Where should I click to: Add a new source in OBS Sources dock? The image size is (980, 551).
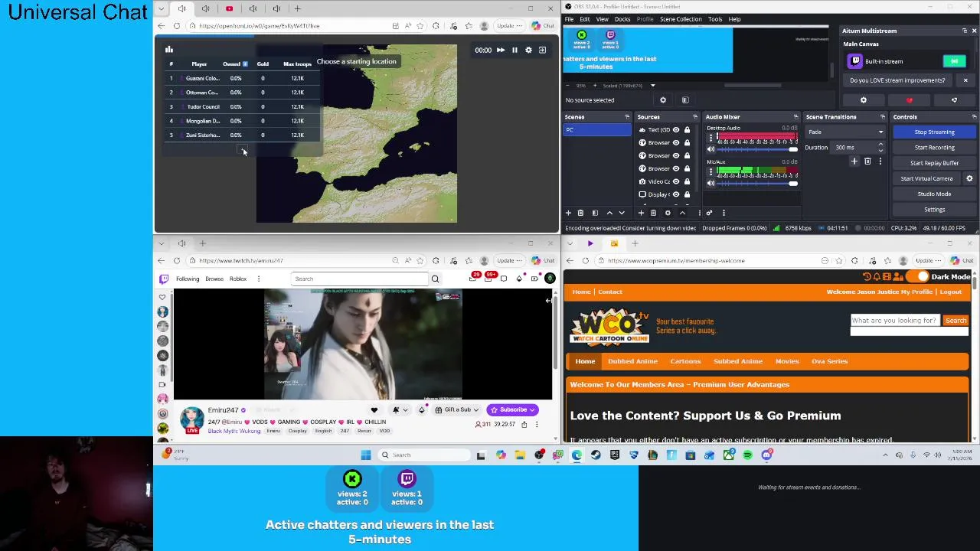coord(640,213)
